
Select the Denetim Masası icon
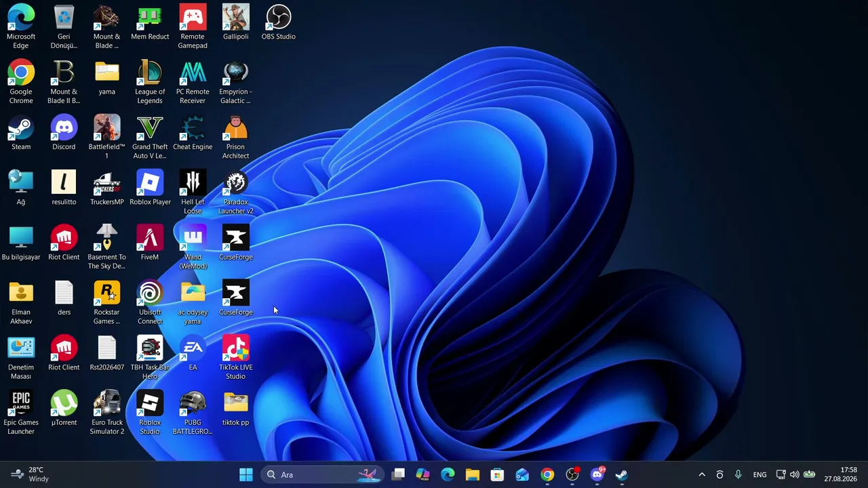coord(21,357)
